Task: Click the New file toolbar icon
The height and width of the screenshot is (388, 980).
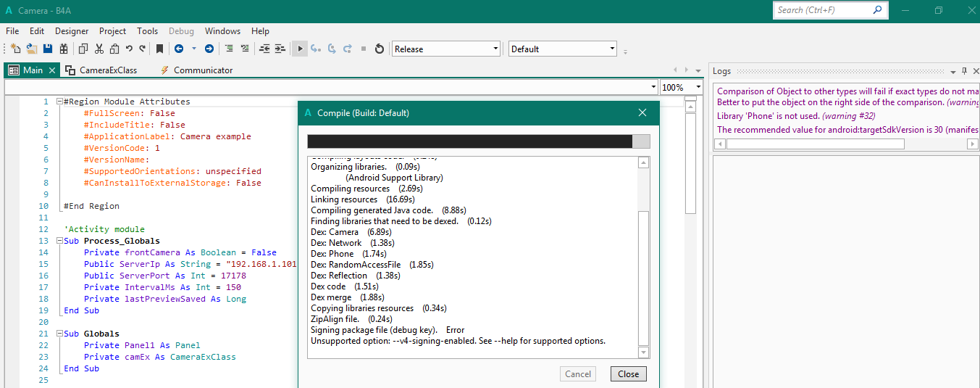Action: [x=15, y=49]
